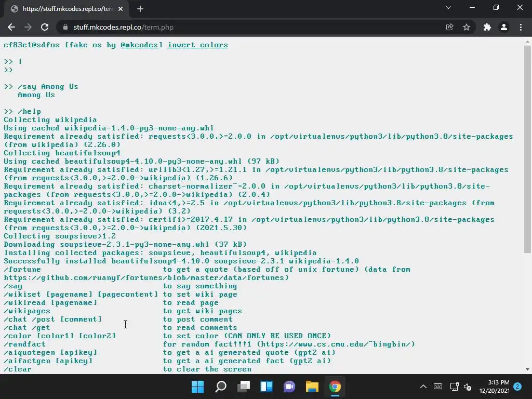Click the '/aifactgen [apikey]' entry
532x399 pixels.
[48, 361]
